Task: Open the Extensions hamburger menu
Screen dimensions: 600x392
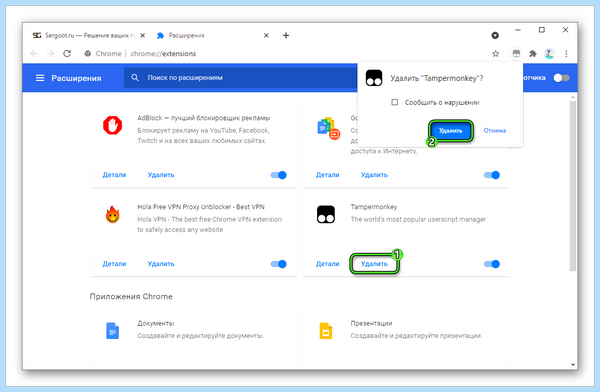Action: 40,78
